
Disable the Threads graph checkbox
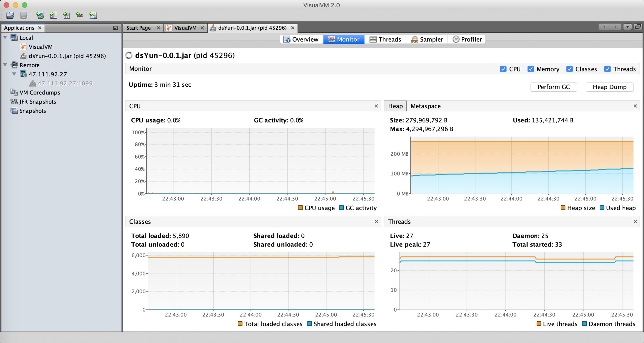tap(607, 69)
